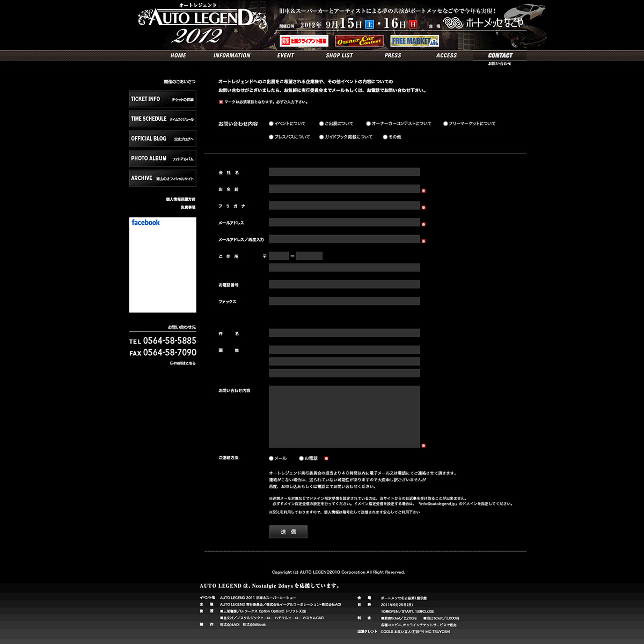The width and height of the screenshot is (644, 644).
Task: Click the TEL 0564-58-5885 number
Action: [x=163, y=341]
